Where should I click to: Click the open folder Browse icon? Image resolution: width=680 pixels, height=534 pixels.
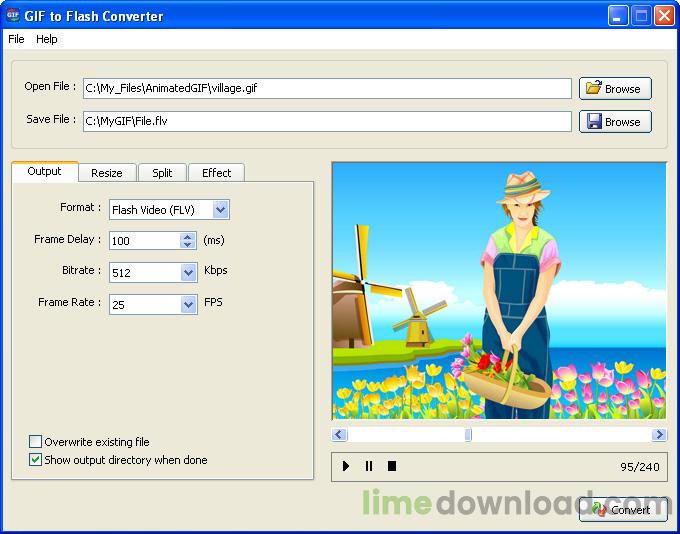[594, 88]
